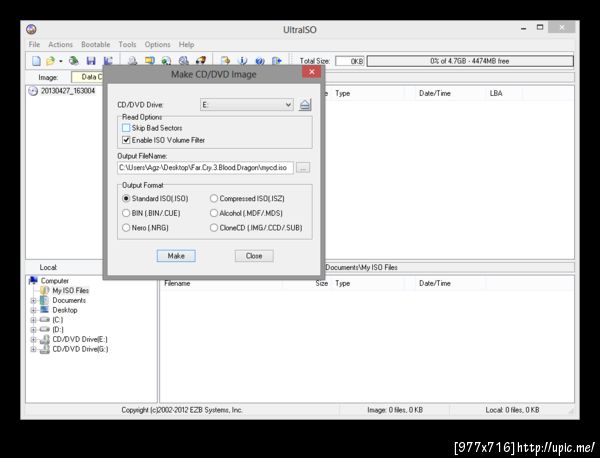Enable the Skip Bad Sectors checkbox
Image resolution: width=600 pixels, height=458 pixels.
126,128
